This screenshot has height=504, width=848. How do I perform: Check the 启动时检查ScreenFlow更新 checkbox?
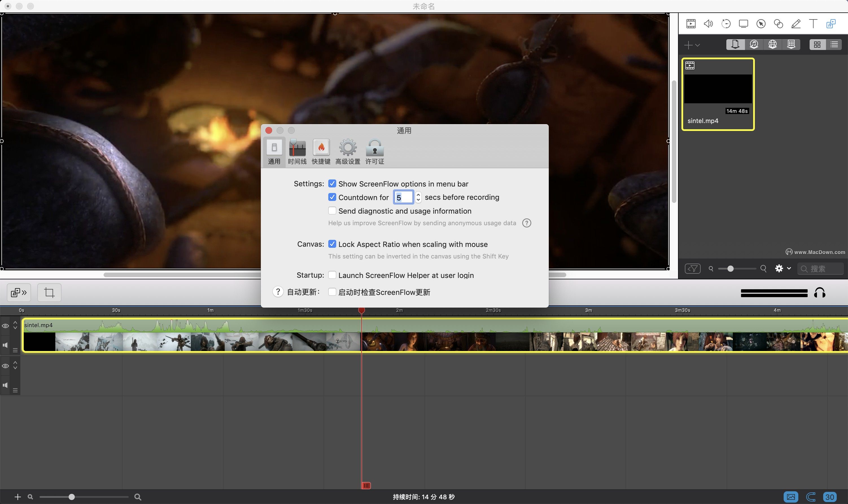[332, 292]
